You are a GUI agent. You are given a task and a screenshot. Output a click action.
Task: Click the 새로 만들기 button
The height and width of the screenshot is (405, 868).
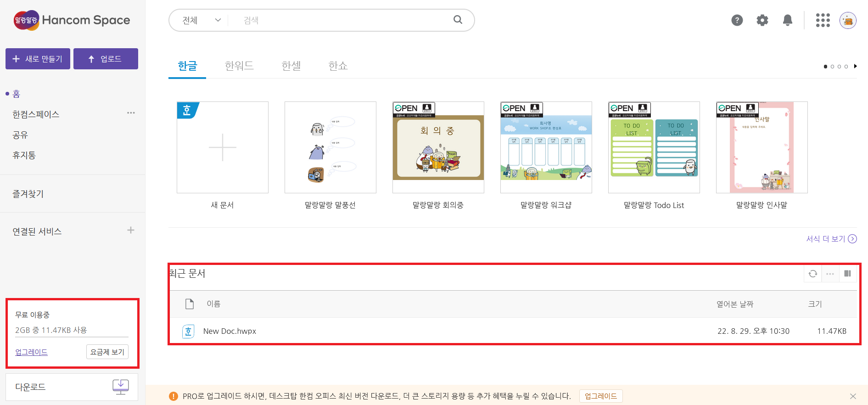click(38, 59)
